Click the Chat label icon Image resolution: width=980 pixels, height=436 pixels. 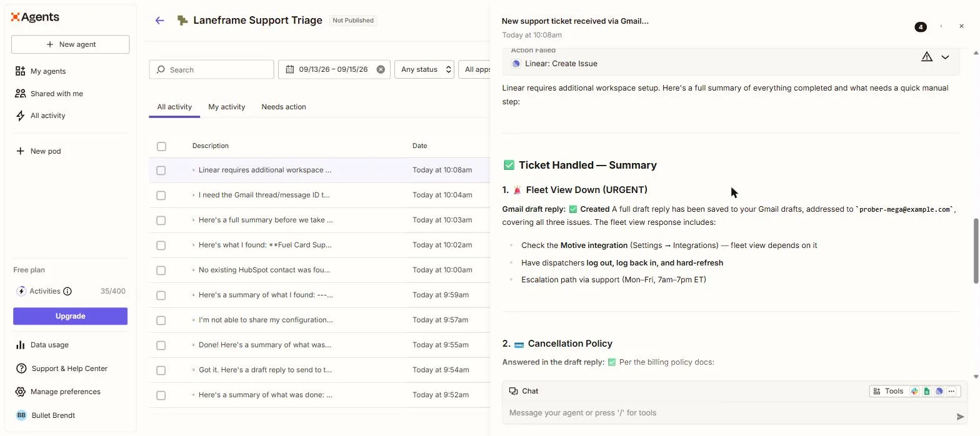(x=513, y=391)
